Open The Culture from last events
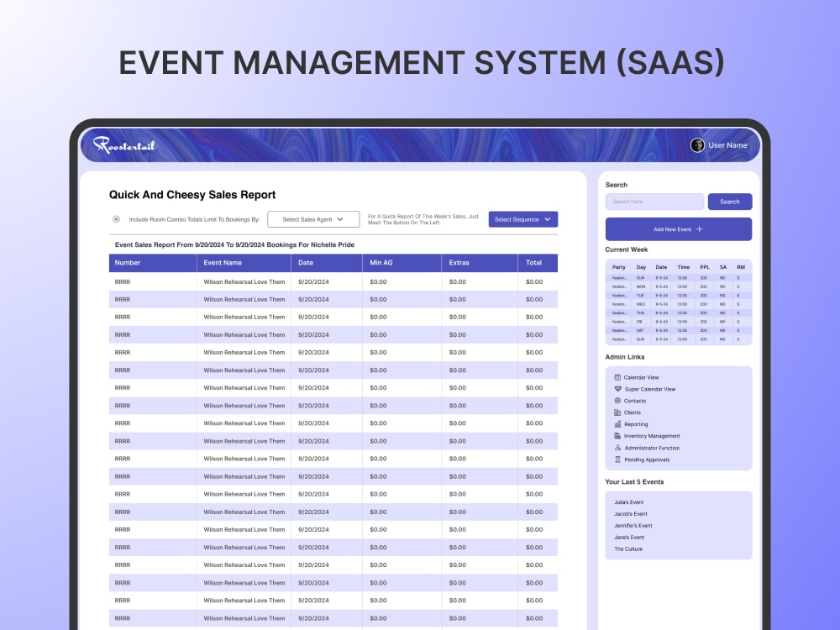 coord(627,549)
